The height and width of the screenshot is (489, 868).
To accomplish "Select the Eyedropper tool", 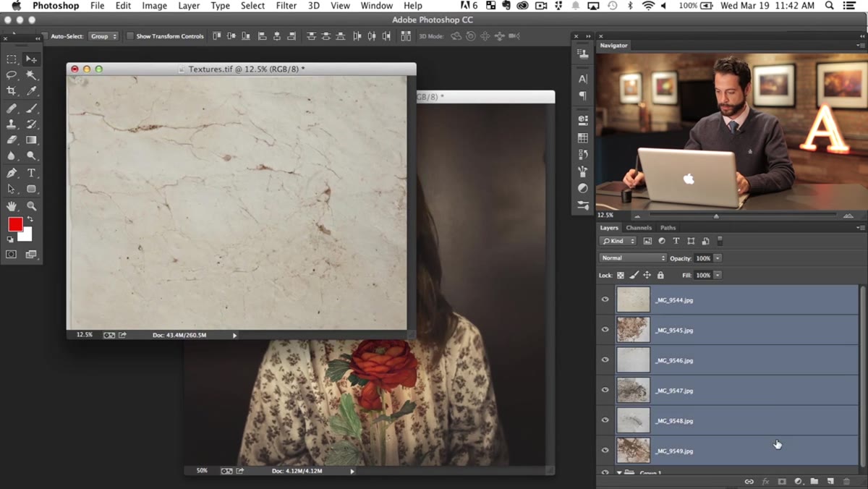I will pyautogui.click(x=31, y=91).
